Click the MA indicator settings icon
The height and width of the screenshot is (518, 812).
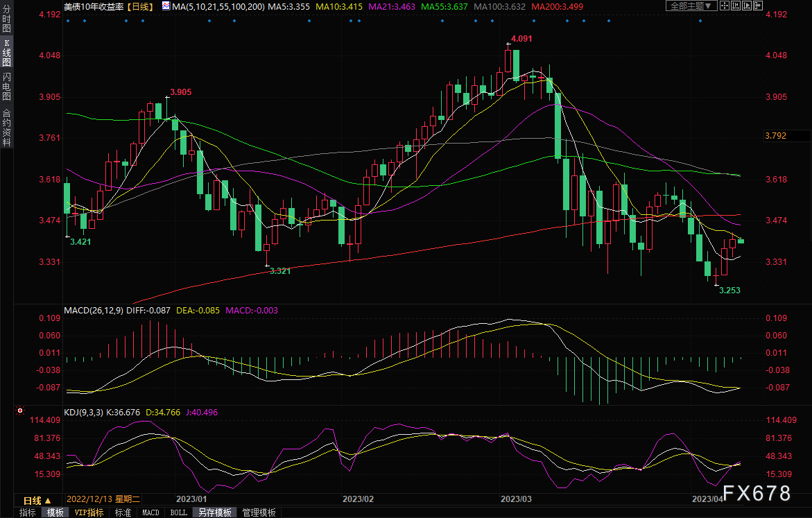coord(164,6)
